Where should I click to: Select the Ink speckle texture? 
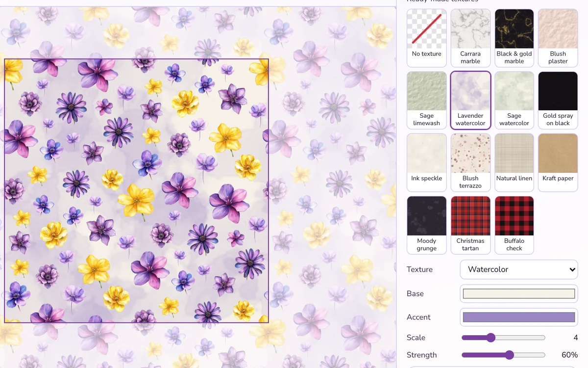[x=427, y=162]
